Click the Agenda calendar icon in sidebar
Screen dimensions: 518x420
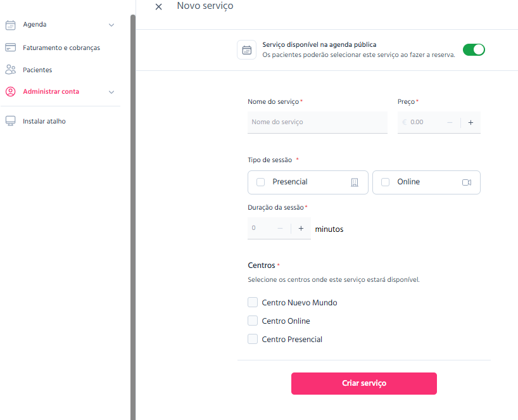(x=11, y=25)
